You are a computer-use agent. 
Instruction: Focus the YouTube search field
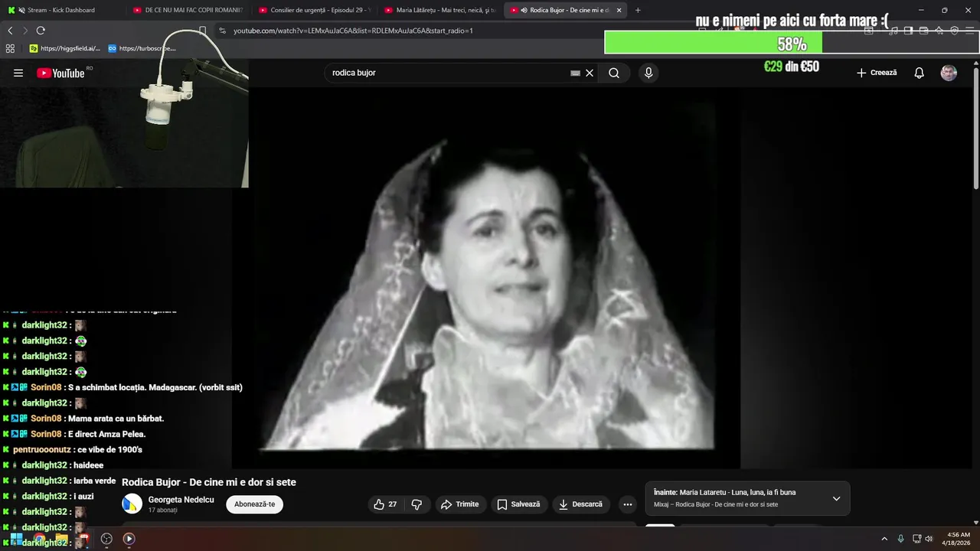click(448, 73)
